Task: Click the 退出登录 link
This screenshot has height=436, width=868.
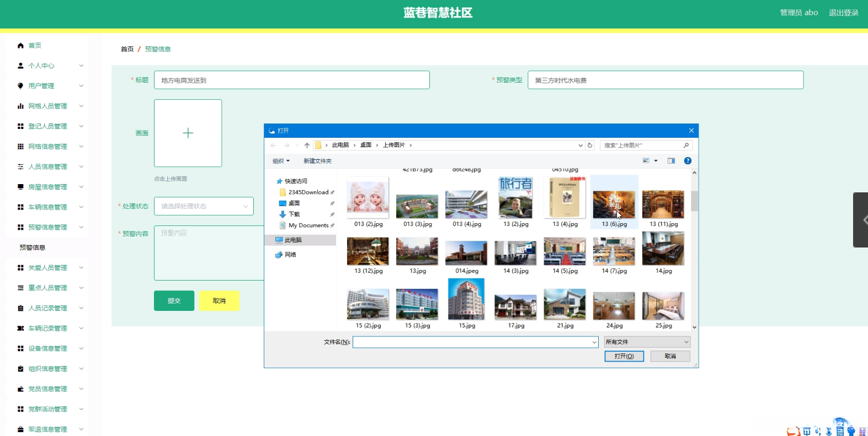Action: pyautogui.click(x=843, y=13)
